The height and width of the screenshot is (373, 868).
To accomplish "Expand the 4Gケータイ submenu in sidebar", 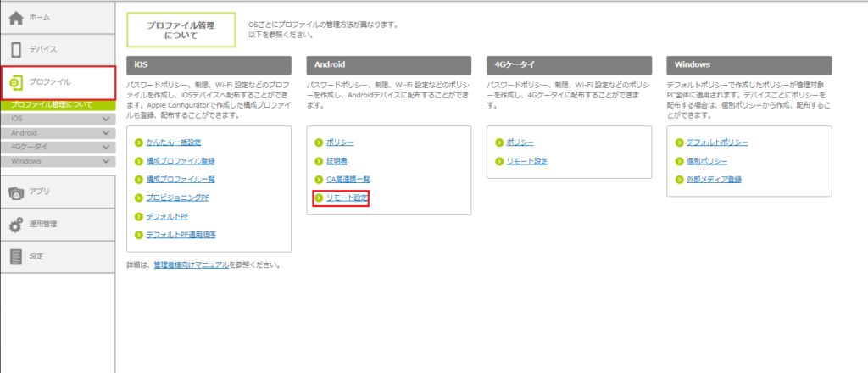I will (x=106, y=148).
